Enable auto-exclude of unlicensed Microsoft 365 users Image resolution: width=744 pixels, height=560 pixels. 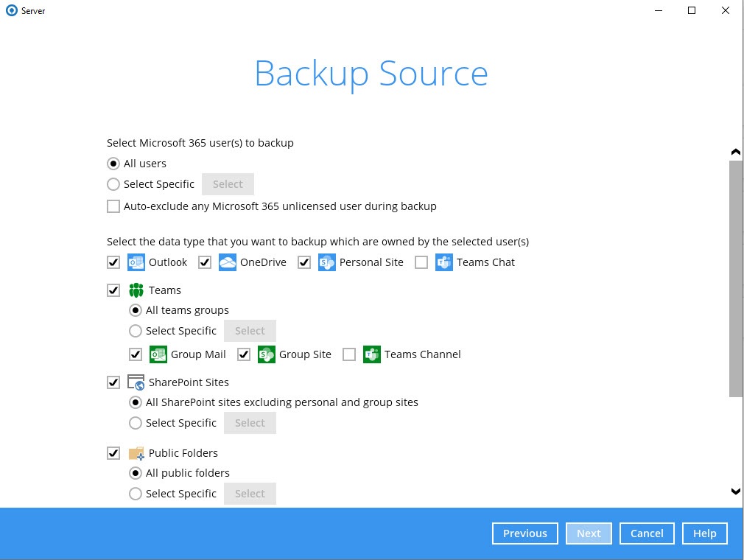(x=113, y=206)
